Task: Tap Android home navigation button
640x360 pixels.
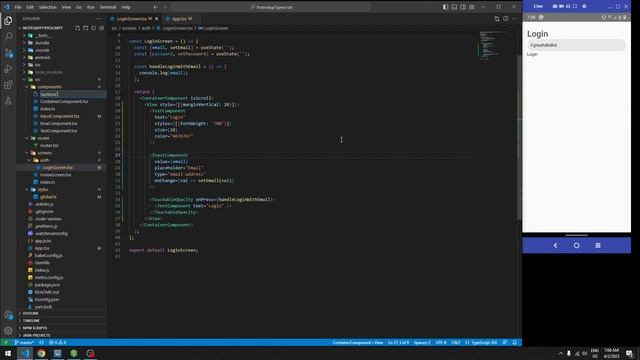Action: pos(576,245)
